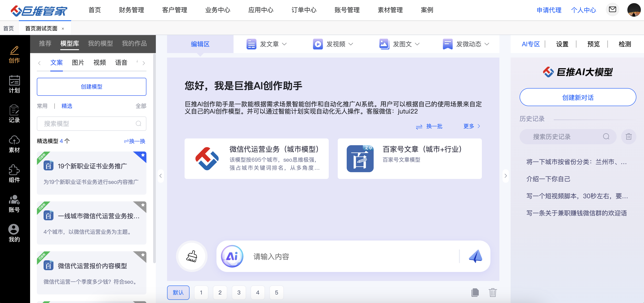Click the 申请代理 link

(549, 10)
